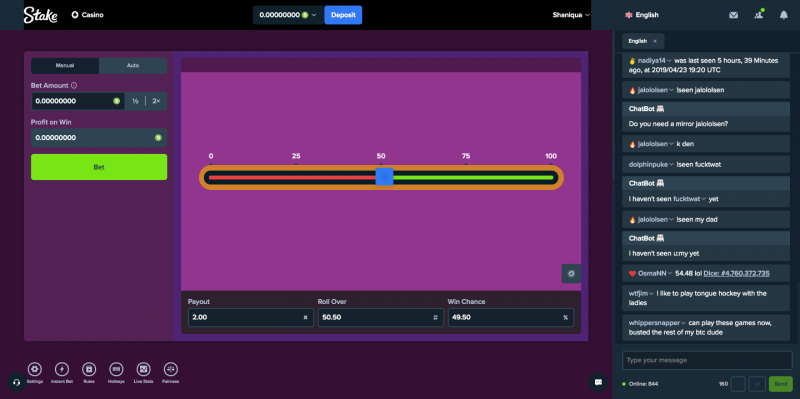Expand wtfjim user dropdown
Viewport: 800px width, 399px height.
pos(652,293)
